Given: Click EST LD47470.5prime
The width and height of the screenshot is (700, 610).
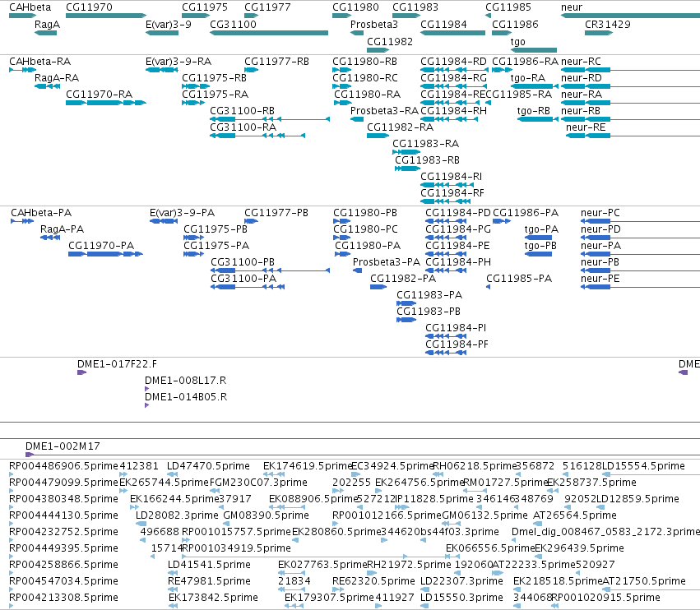Looking at the screenshot, I should (x=208, y=466).
